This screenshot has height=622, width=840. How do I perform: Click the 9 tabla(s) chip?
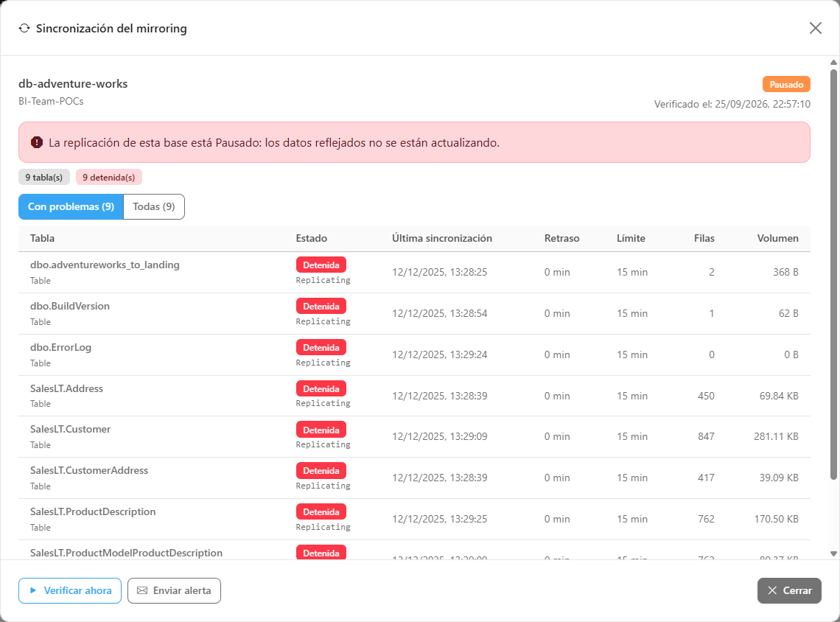tap(44, 178)
